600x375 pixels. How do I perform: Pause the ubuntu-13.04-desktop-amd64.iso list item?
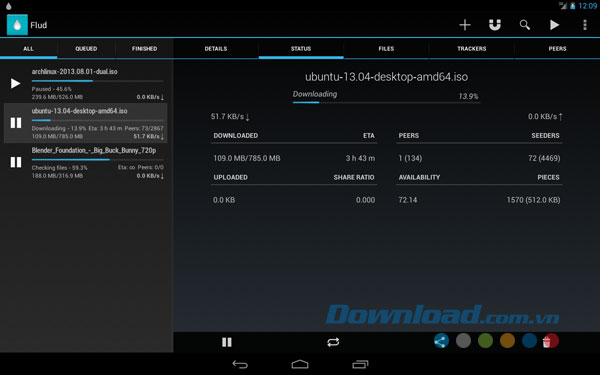(x=16, y=123)
